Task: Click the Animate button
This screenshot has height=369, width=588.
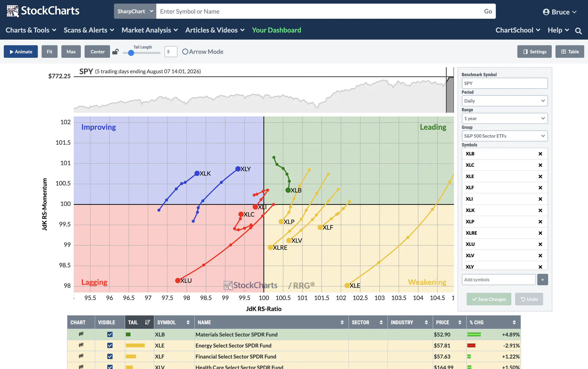Action: pos(21,52)
